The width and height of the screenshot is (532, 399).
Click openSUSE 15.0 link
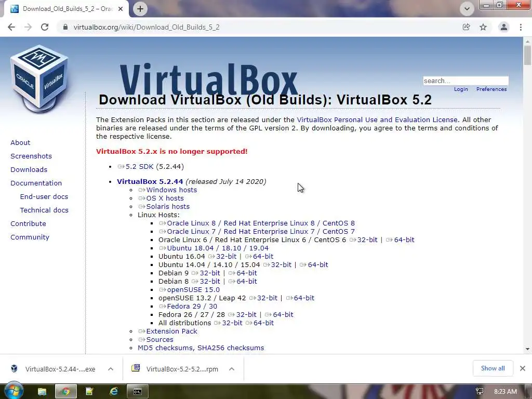click(x=193, y=290)
